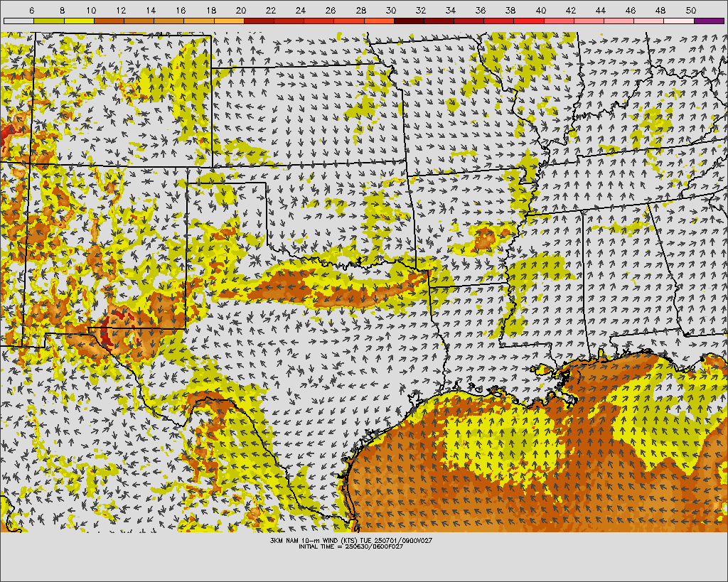Click the near-white 48-50 knots swatch

tap(679, 21)
